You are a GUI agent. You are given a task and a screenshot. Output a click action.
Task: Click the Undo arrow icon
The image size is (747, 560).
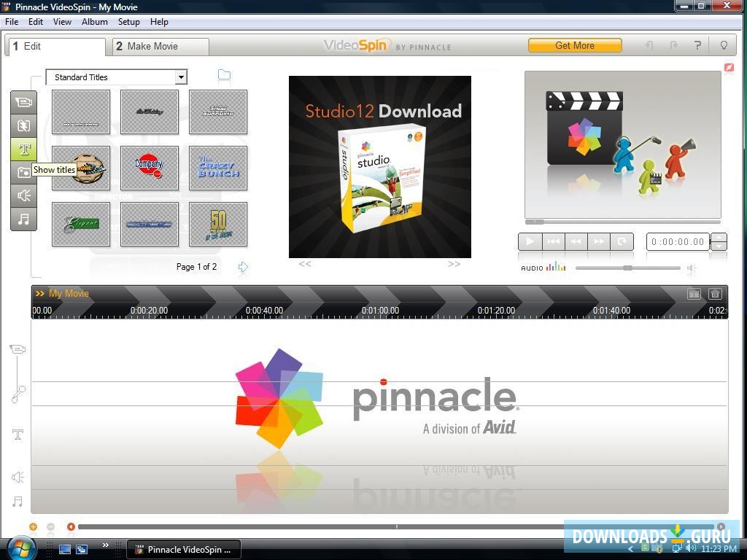click(x=649, y=45)
